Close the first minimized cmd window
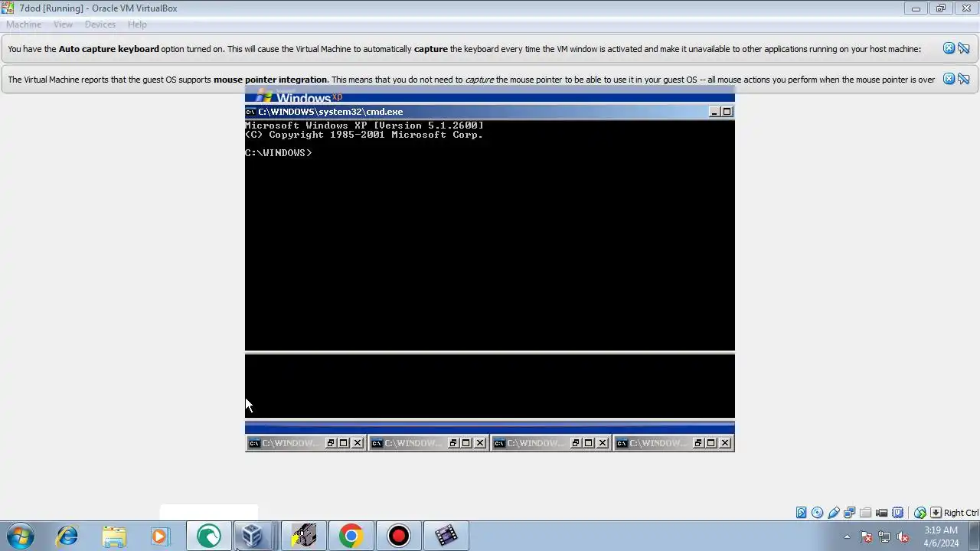Image resolution: width=980 pixels, height=551 pixels. point(358,443)
